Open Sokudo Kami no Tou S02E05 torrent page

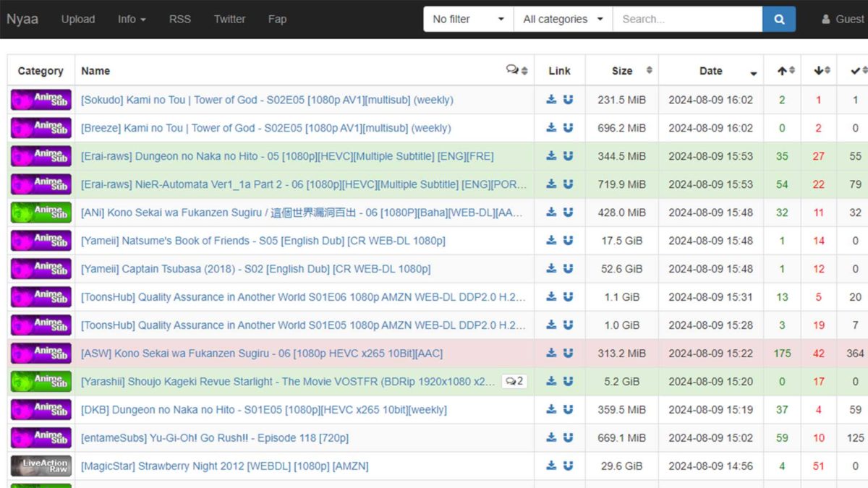point(267,100)
